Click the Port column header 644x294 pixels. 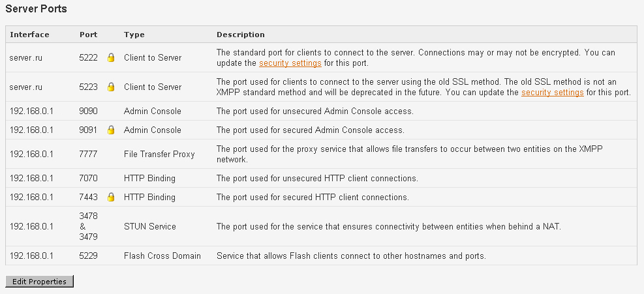[x=88, y=35]
